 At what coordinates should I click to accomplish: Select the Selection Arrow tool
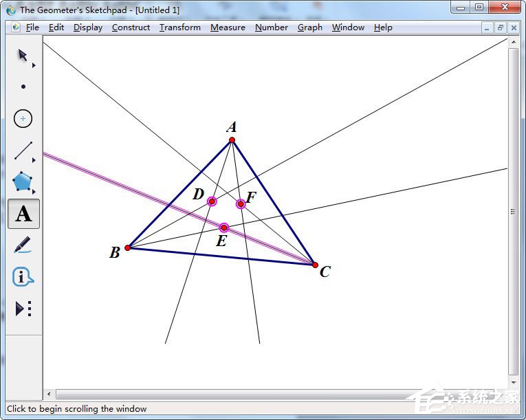pyautogui.click(x=23, y=56)
